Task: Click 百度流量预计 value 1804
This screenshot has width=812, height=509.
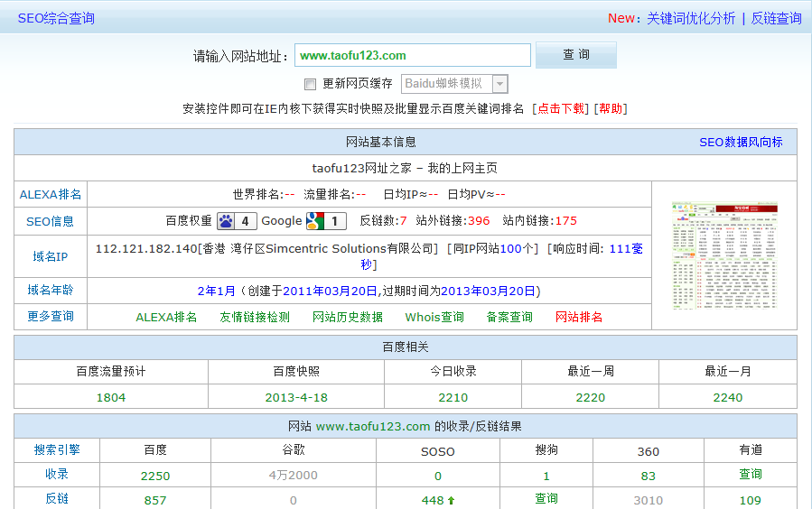Action: pos(111,398)
